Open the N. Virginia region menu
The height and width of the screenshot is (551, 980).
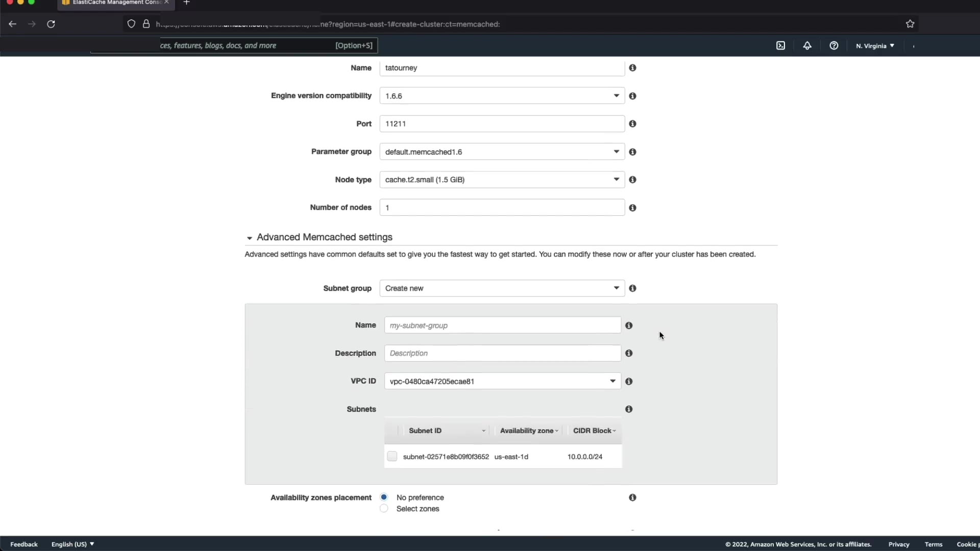[875, 46]
